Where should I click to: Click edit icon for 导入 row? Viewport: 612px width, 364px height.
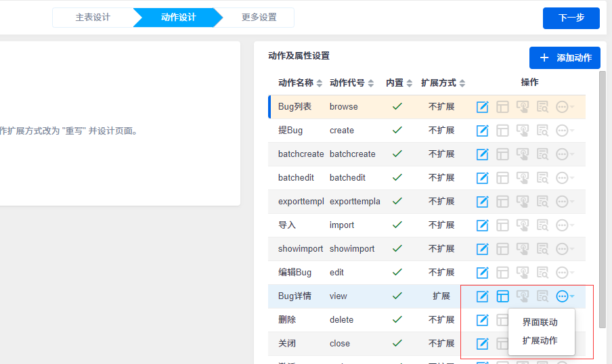(x=482, y=225)
